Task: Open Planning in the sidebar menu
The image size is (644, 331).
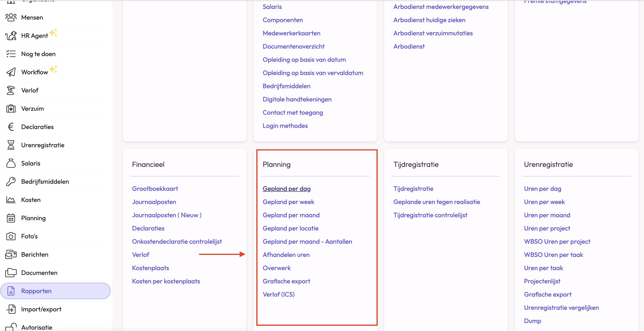Action: [33, 218]
